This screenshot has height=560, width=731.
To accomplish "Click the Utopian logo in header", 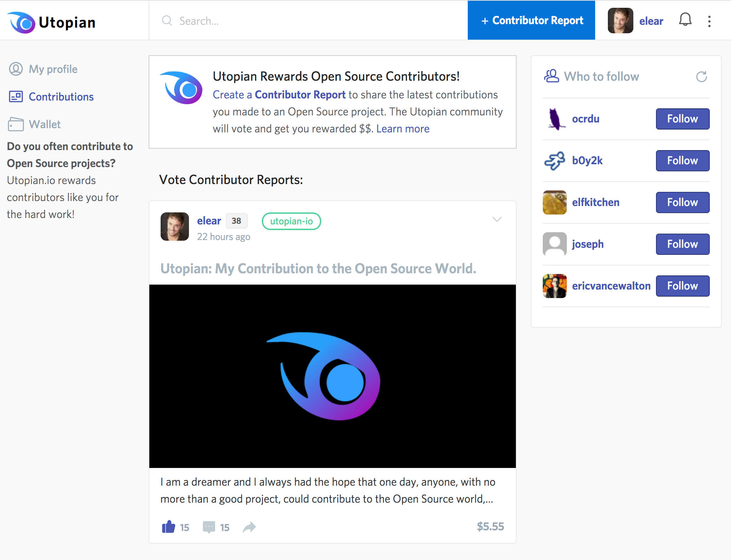I will click(x=51, y=22).
